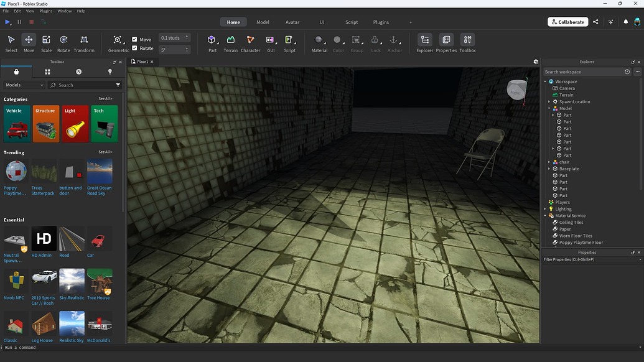The width and height of the screenshot is (644, 362).
Task: Collapse the Model node in Explorer
Action: pyautogui.click(x=549, y=108)
